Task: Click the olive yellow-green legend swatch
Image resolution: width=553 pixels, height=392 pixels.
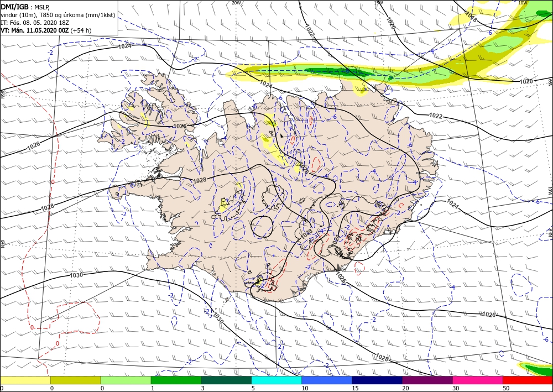Action: (x=75, y=380)
